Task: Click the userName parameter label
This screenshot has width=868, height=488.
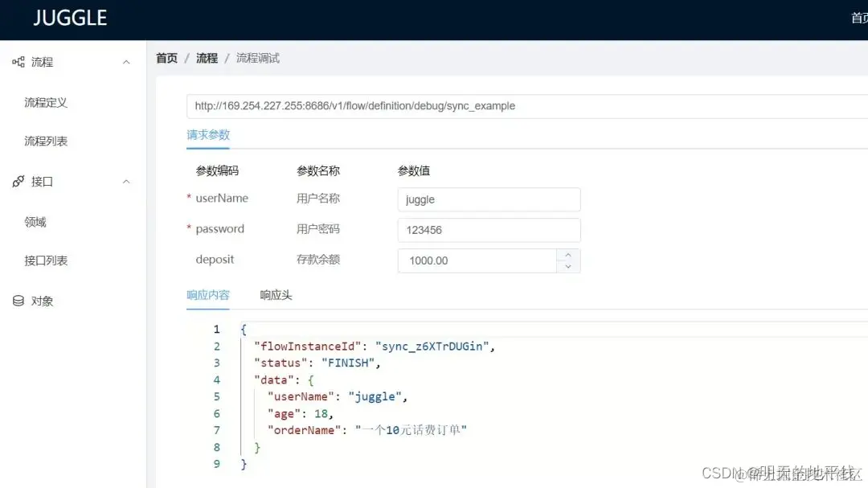Action: (x=222, y=199)
